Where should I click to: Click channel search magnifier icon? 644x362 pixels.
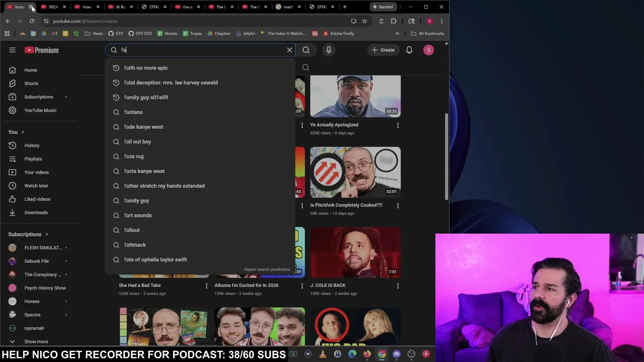click(x=305, y=67)
